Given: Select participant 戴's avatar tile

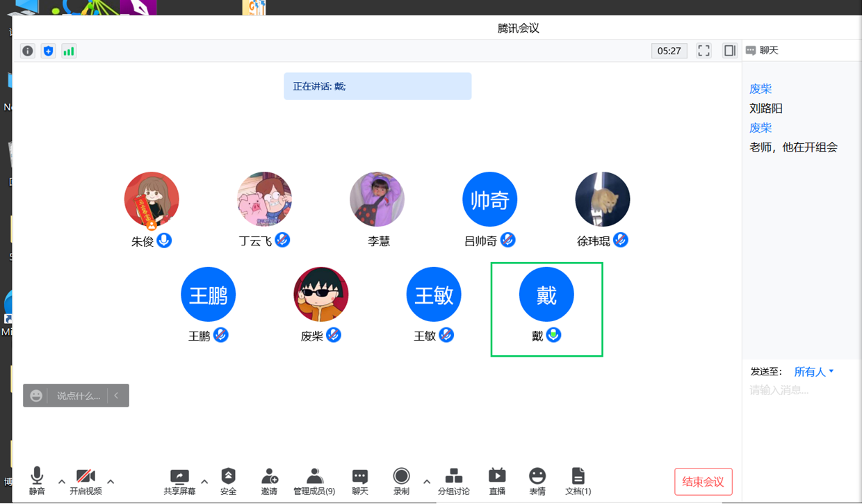Looking at the screenshot, I should pyautogui.click(x=546, y=295).
